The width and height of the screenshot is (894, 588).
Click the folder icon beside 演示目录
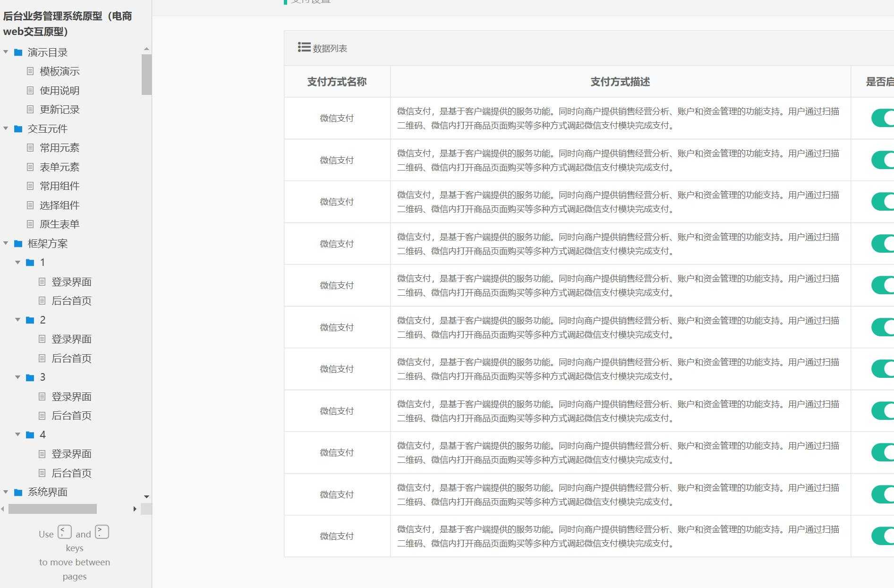pyautogui.click(x=18, y=52)
